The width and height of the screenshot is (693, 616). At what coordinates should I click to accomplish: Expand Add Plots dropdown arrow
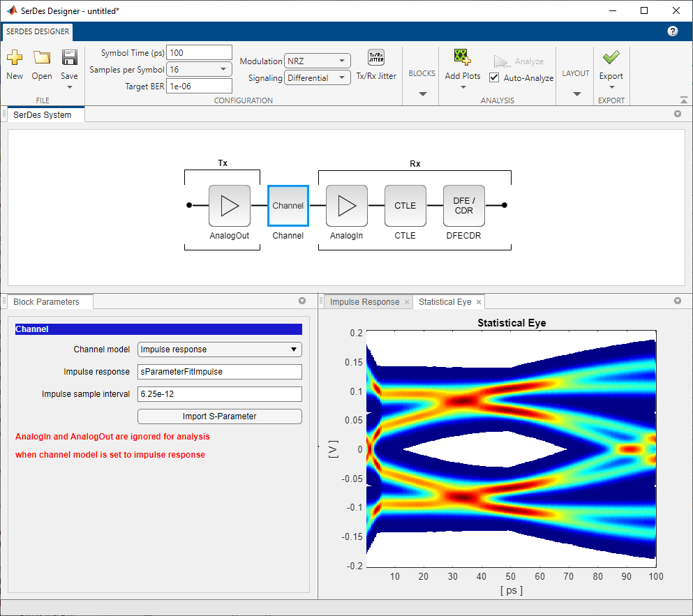[463, 87]
